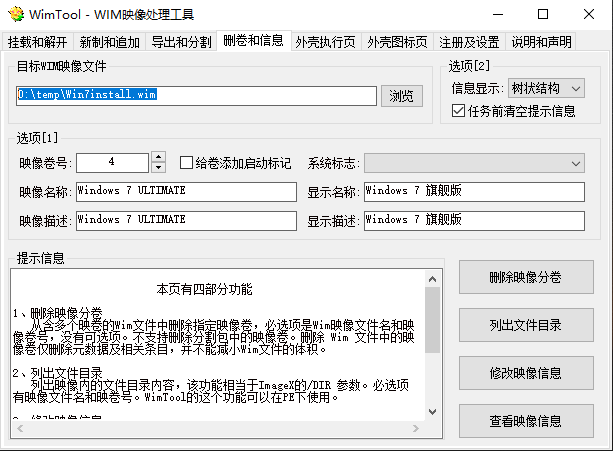Click the 映像描述 field
This screenshot has width=613, height=451.
click(x=186, y=221)
